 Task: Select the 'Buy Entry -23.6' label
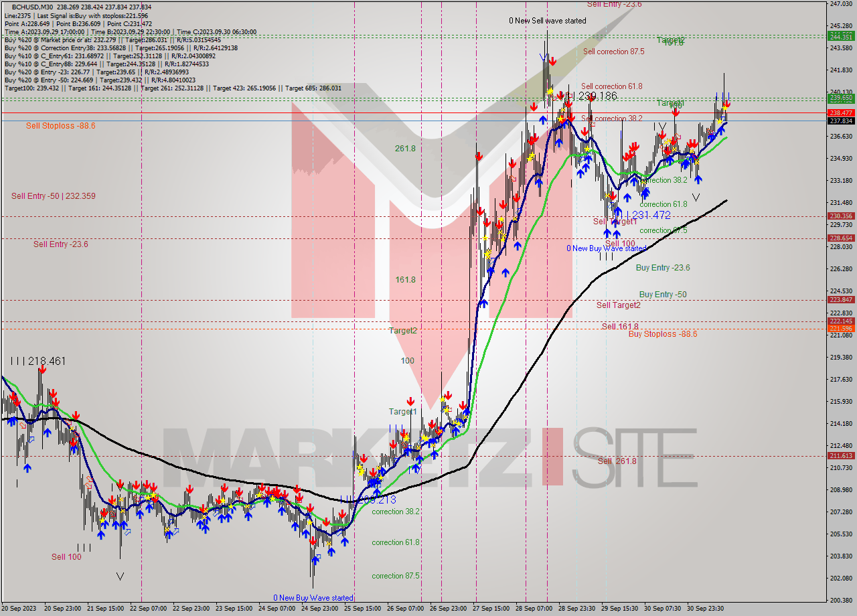663,268
